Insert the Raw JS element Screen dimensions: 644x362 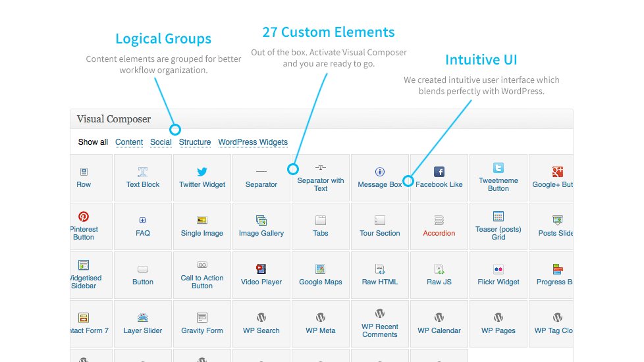point(439,275)
